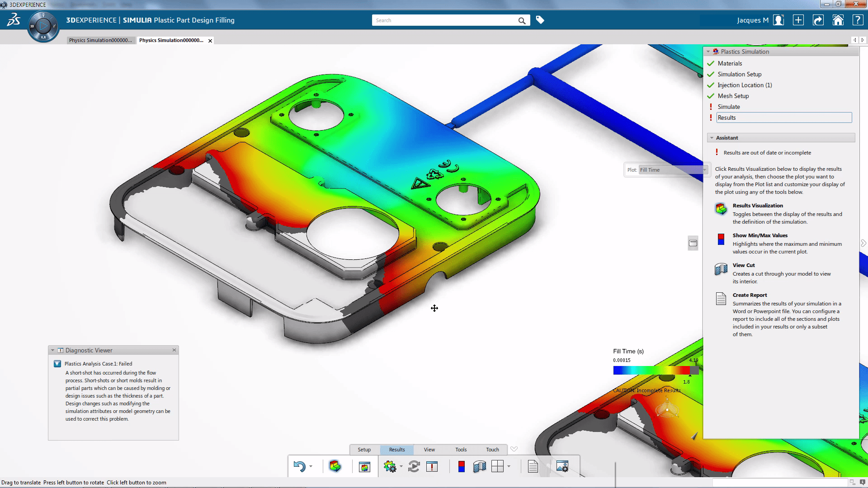Viewport: 868px width, 488px height.
Task: Click the View Cut icon
Action: pyautogui.click(x=722, y=269)
